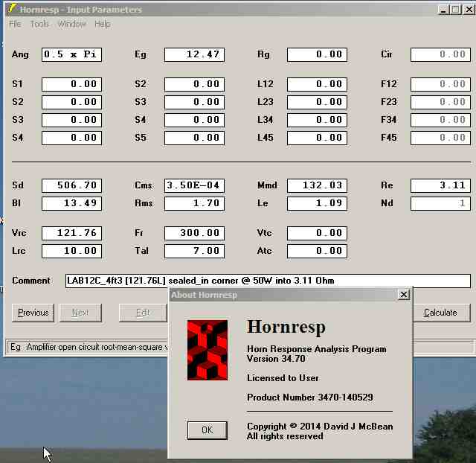The image size is (476, 463).
Task: Click the F12 input field
Action: pyautogui.click(x=440, y=84)
